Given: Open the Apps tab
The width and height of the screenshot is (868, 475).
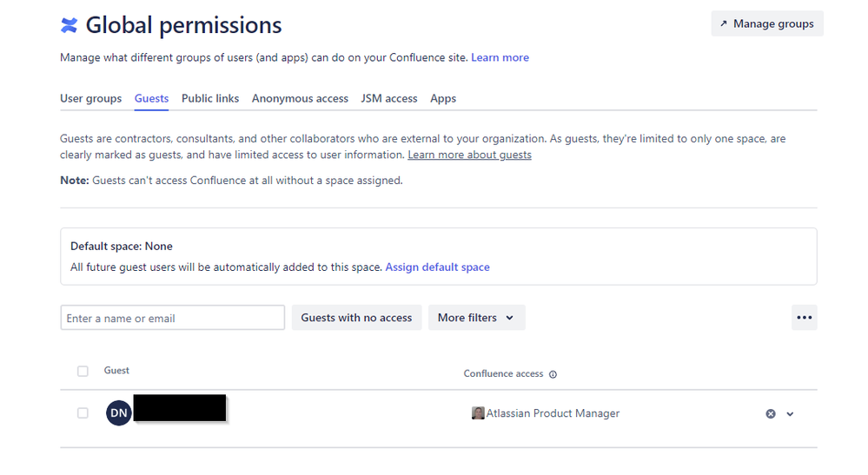Looking at the screenshot, I should tap(443, 99).
